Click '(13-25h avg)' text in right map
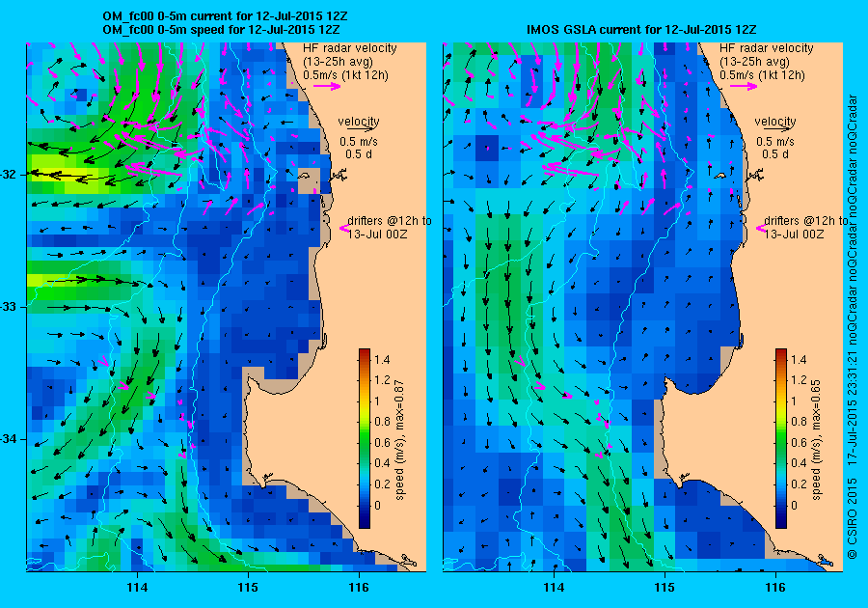 click(x=754, y=62)
